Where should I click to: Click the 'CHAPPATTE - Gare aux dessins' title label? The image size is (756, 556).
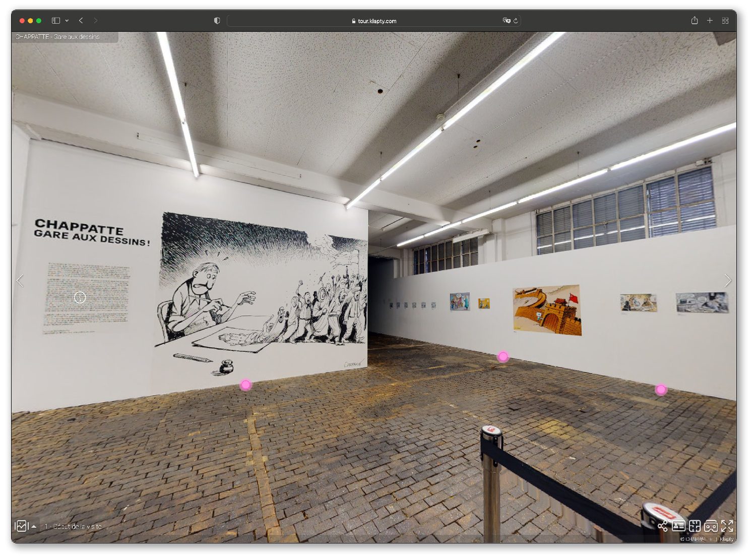[57, 37]
